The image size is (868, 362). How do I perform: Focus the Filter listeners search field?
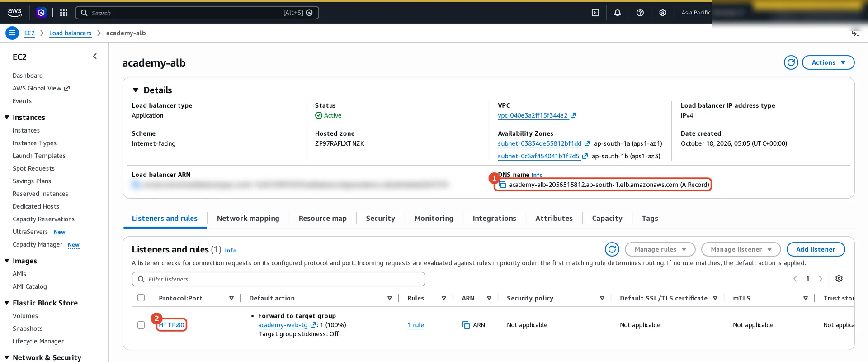(x=278, y=279)
